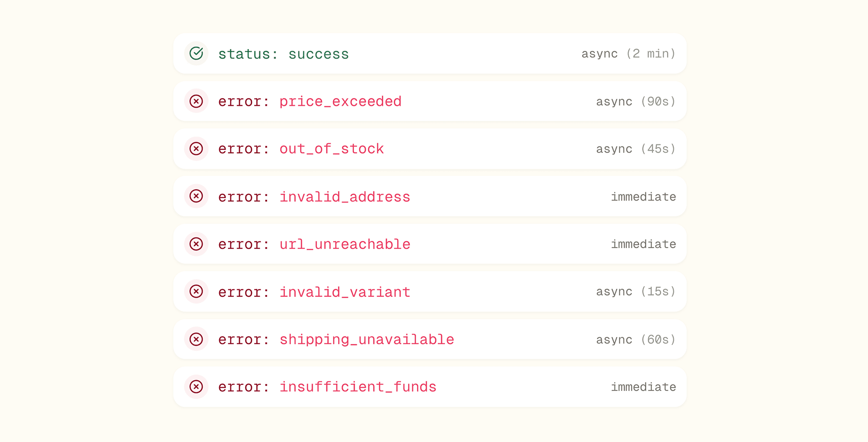868x442 pixels.
Task: Click the error icon beside url_unreachable
Action: (196, 244)
